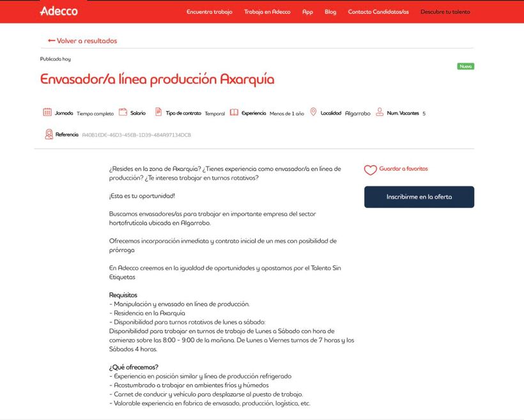Click the Localidad map pin icon
The height and width of the screenshot is (420, 524).
coord(313,112)
